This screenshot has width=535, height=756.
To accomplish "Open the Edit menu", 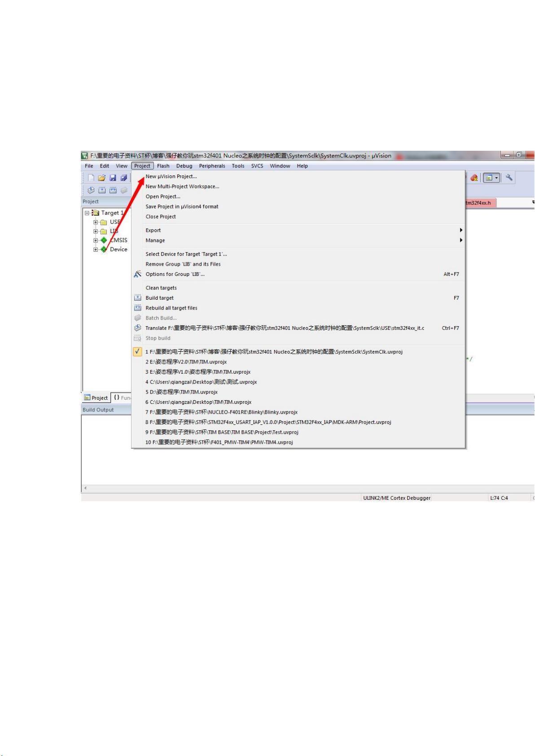I will coord(105,166).
